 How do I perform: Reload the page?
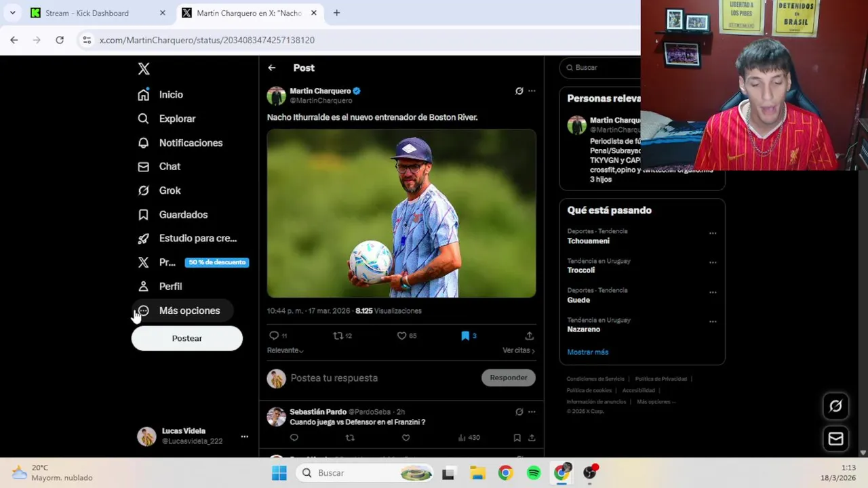coord(60,40)
